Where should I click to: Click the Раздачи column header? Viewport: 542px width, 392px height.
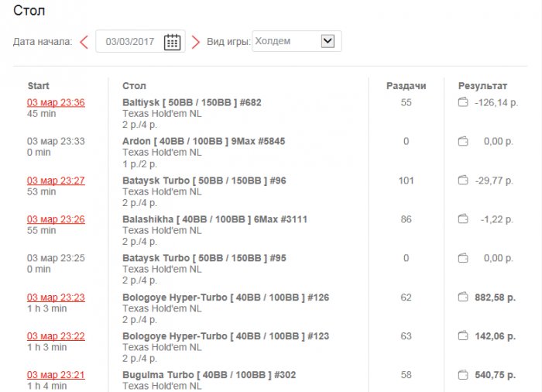point(406,86)
